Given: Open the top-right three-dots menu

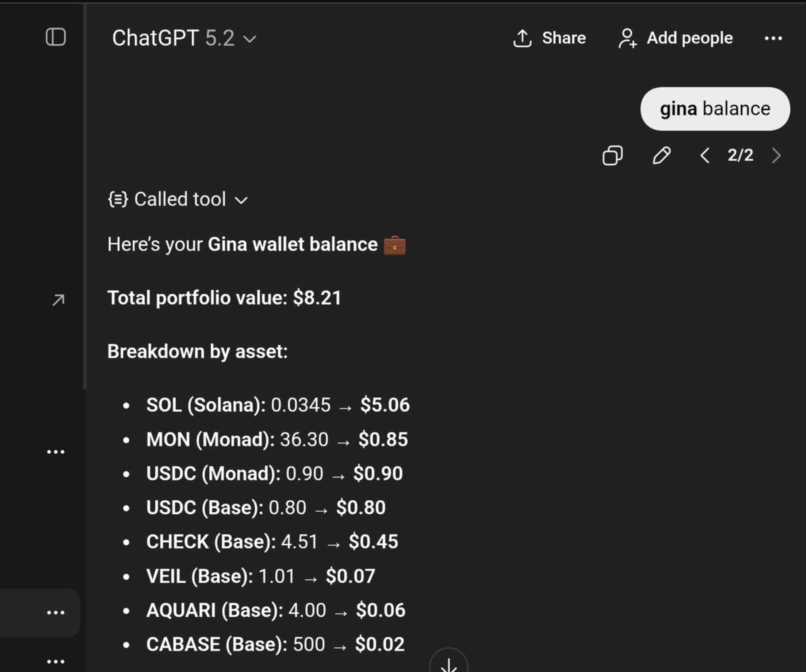Looking at the screenshot, I should (773, 38).
